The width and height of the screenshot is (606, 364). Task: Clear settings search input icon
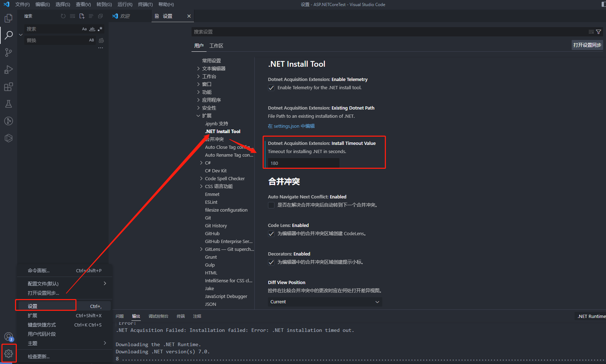(591, 32)
